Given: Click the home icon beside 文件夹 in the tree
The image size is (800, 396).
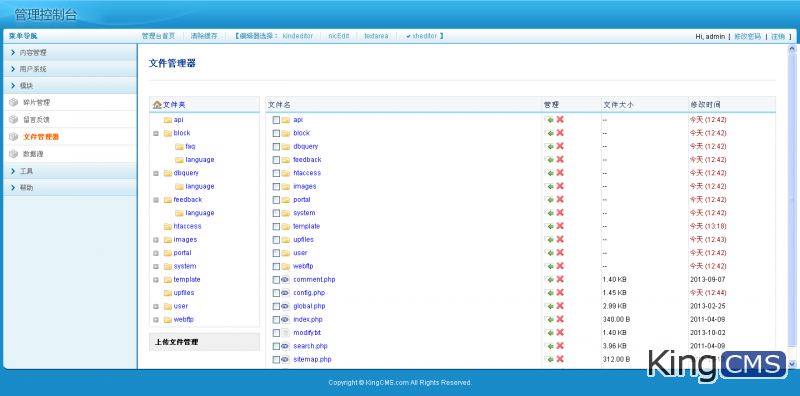Looking at the screenshot, I should pyautogui.click(x=157, y=105).
